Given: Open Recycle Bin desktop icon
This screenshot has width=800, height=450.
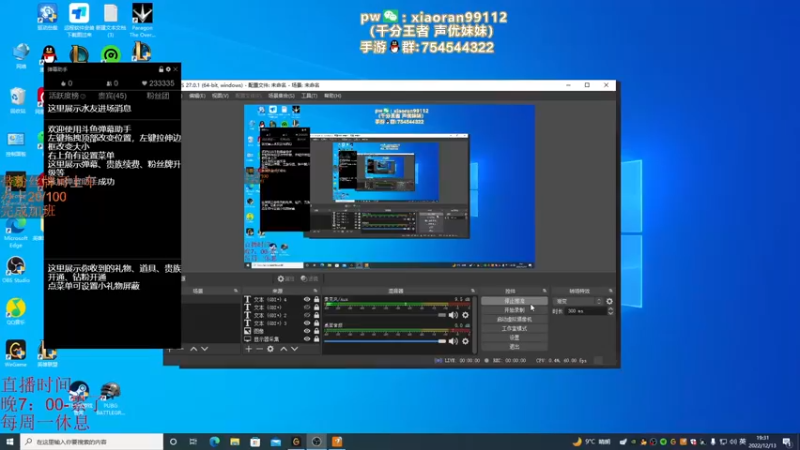Looking at the screenshot, I should (17, 100).
